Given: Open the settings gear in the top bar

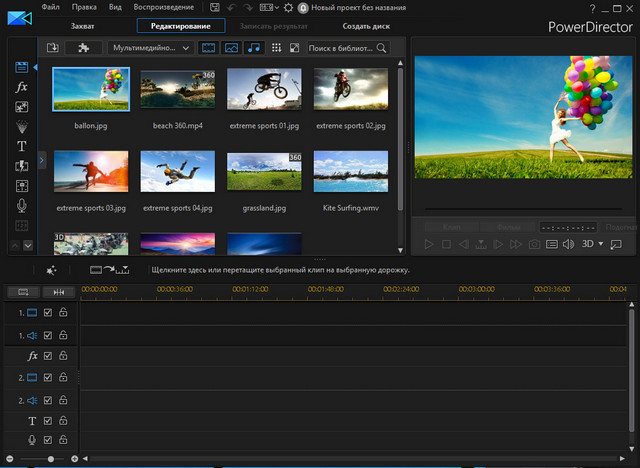Looking at the screenshot, I should pos(289,7).
